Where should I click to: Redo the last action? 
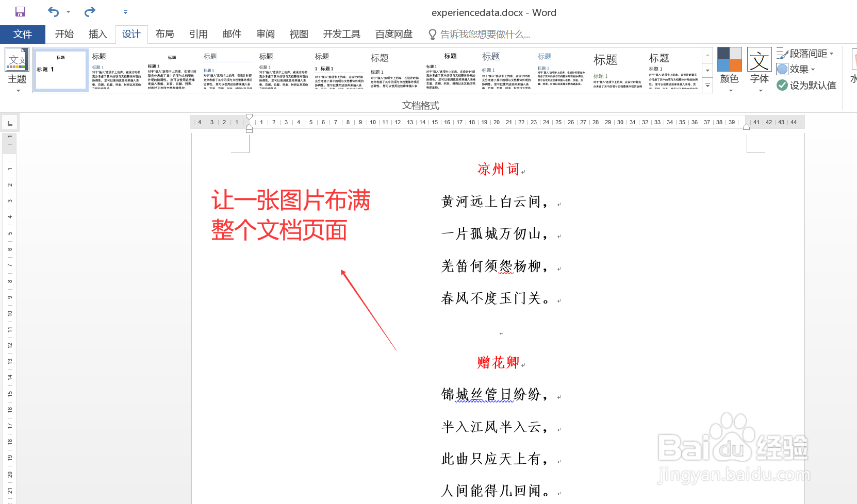pos(89,11)
